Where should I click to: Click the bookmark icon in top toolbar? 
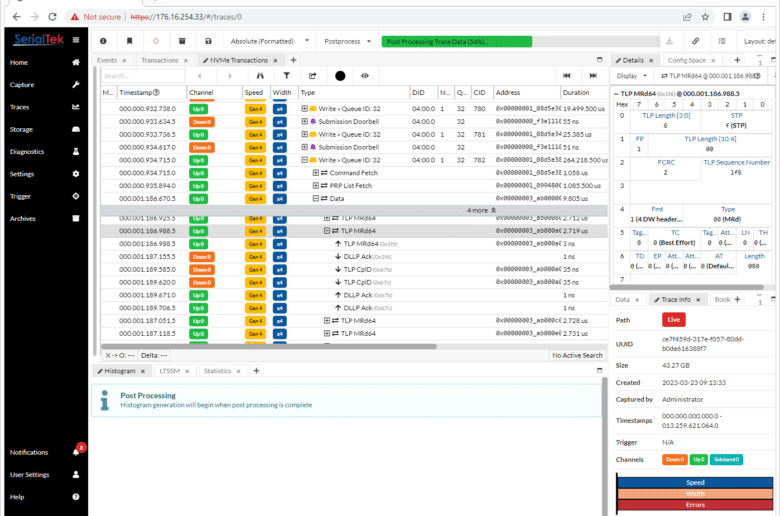coord(129,41)
